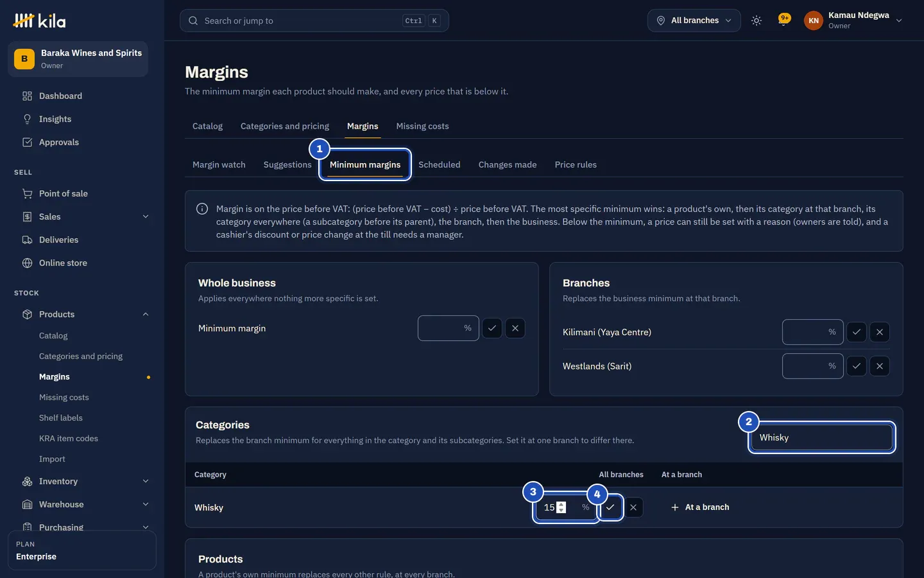The width and height of the screenshot is (924, 578).
Task: Switch to the Catalog tab
Action: pos(207,126)
